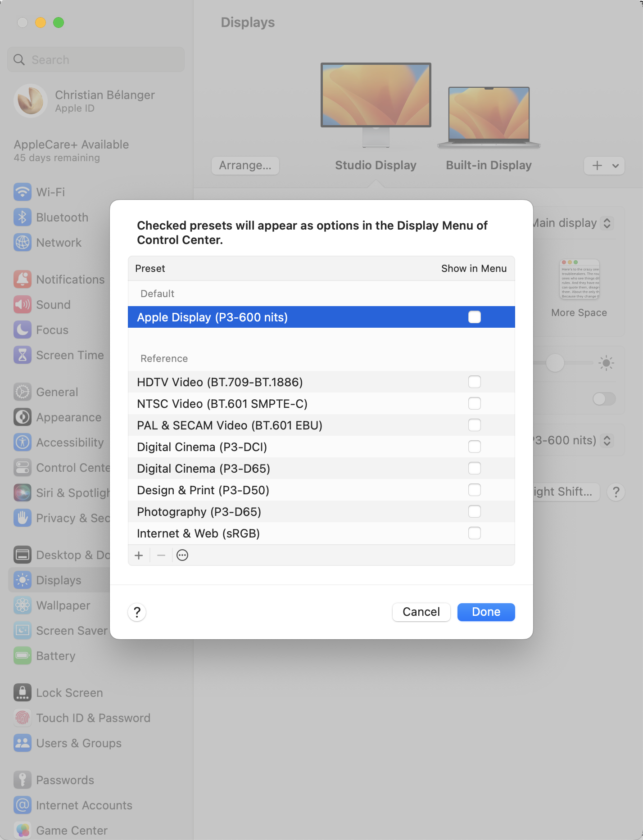Open the Network globe icon
This screenshot has width=643, height=840.
point(23,243)
